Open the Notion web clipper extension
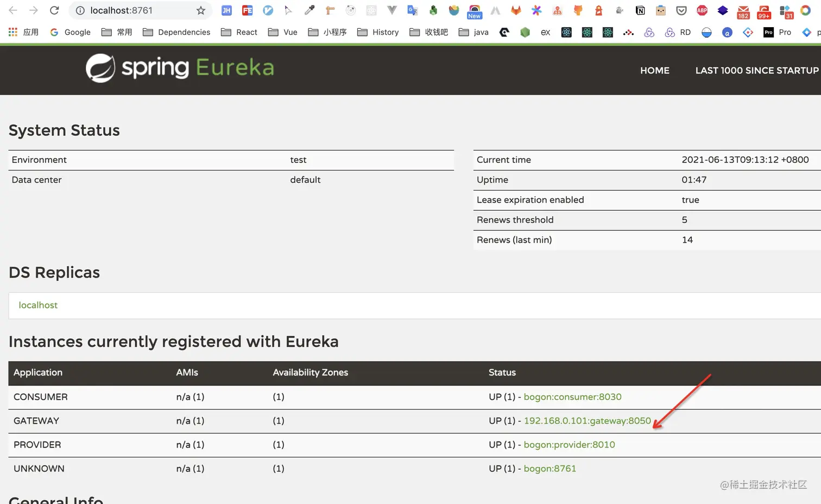821x504 pixels. 640,10
